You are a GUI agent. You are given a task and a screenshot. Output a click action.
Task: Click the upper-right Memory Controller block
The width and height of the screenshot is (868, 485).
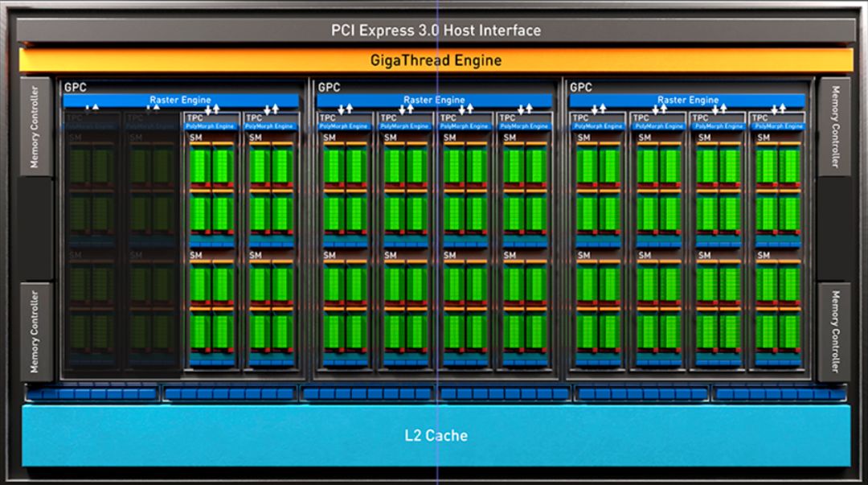click(x=834, y=127)
